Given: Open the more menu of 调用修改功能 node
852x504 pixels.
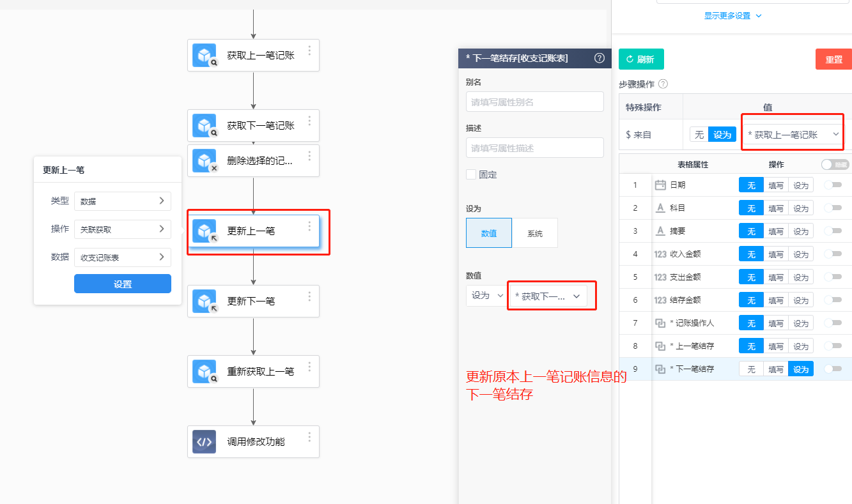Looking at the screenshot, I should [309, 437].
